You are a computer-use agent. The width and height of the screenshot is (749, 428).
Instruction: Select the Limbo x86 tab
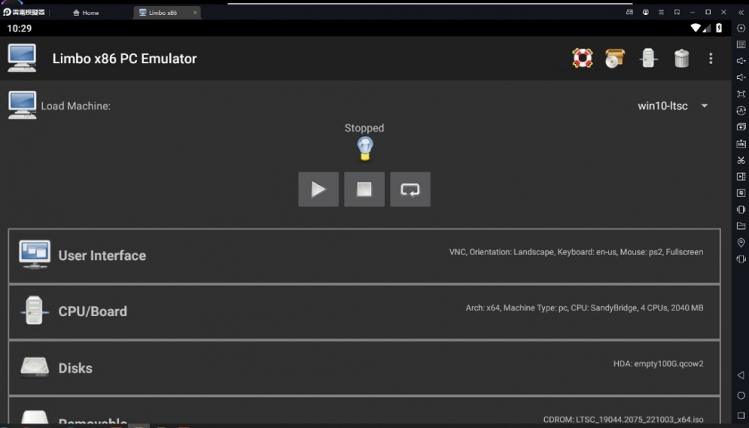click(x=161, y=13)
